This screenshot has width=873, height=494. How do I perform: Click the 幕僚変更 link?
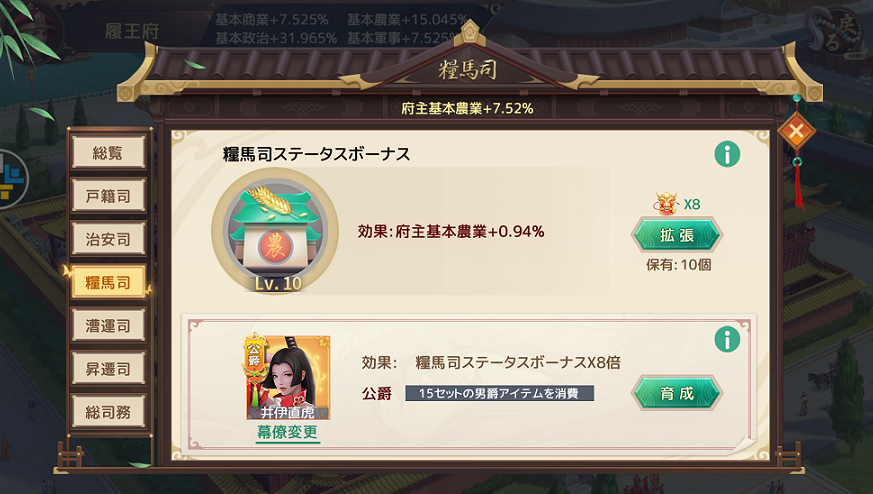click(x=287, y=432)
